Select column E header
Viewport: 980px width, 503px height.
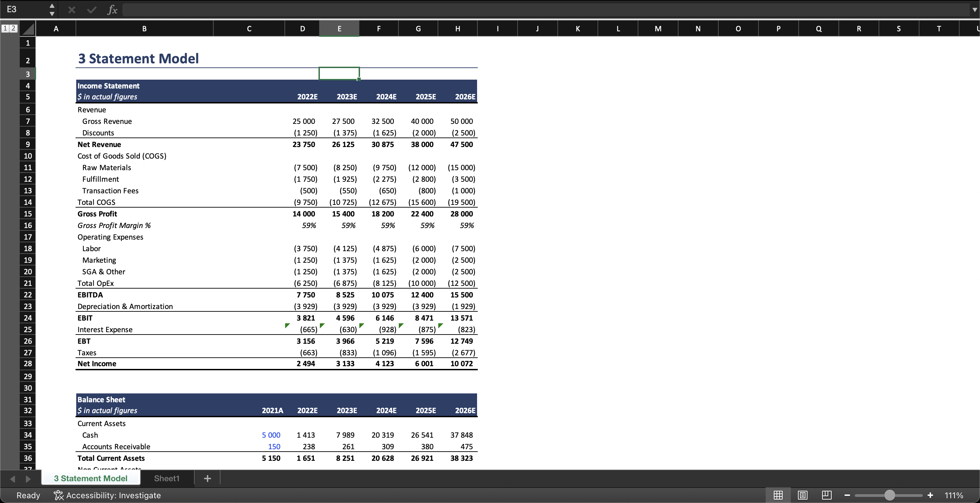pyautogui.click(x=339, y=29)
